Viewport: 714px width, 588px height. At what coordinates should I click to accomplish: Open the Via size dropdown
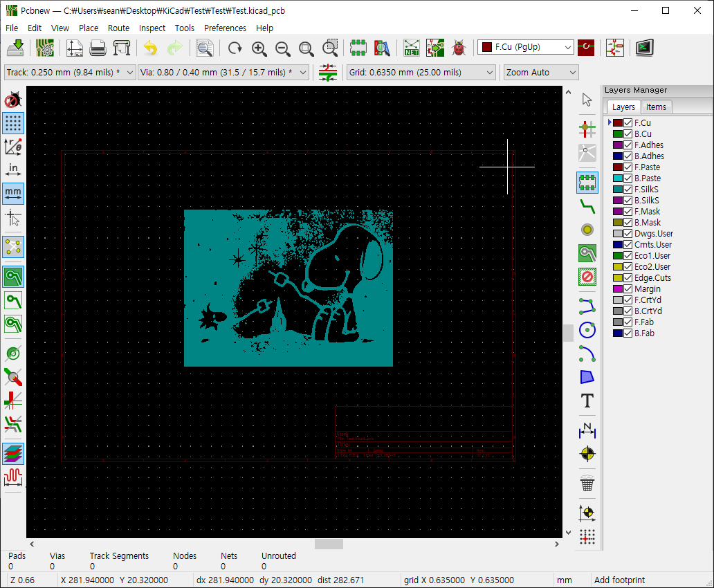pos(223,73)
